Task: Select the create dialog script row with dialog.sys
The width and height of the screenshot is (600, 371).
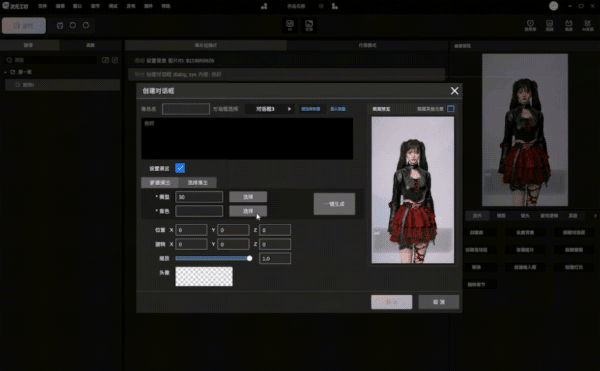Action: 287,74
